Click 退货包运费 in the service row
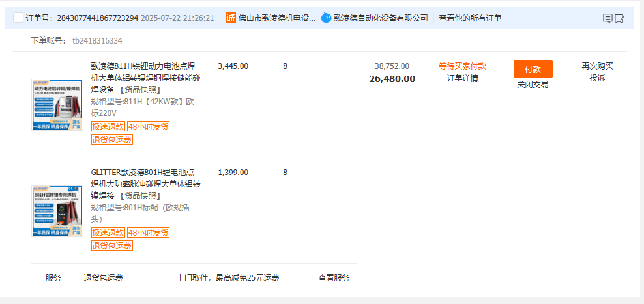 click(103, 278)
